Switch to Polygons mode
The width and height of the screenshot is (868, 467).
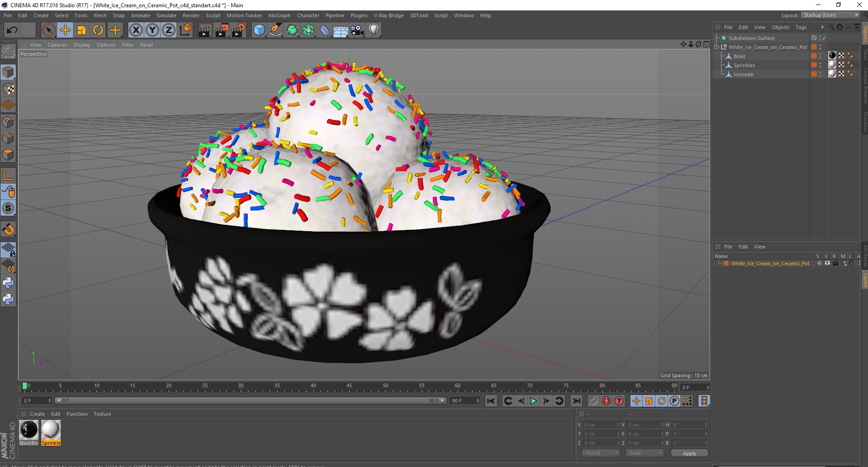click(x=8, y=155)
